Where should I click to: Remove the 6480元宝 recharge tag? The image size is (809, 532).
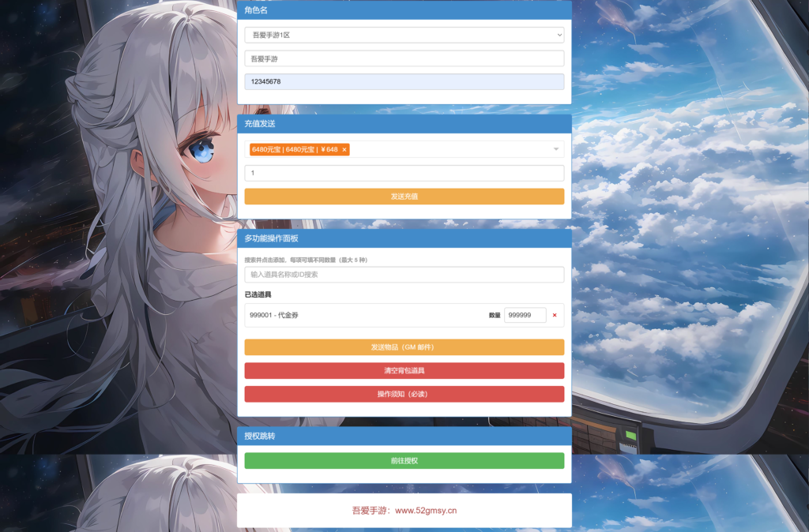[x=344, y=149]
